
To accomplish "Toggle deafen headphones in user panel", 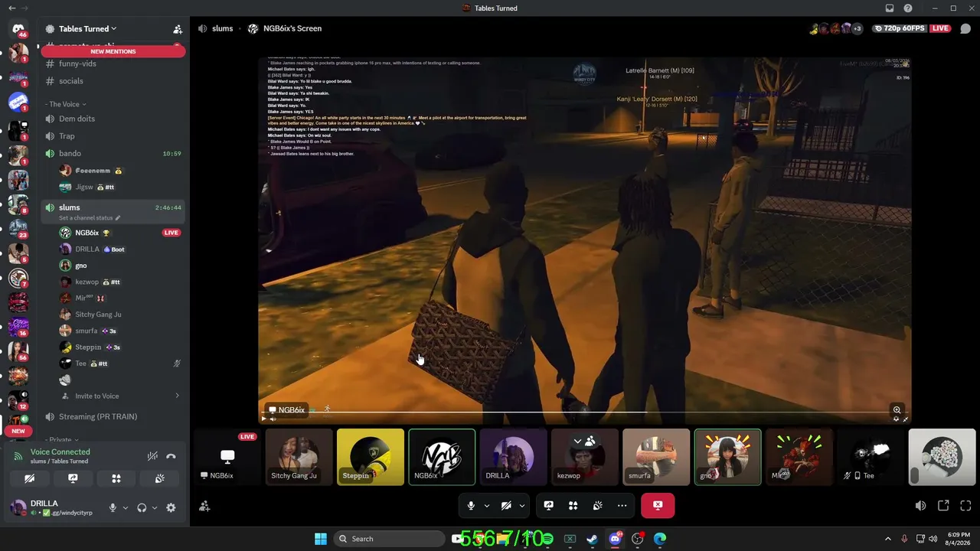I will point(142,507).
